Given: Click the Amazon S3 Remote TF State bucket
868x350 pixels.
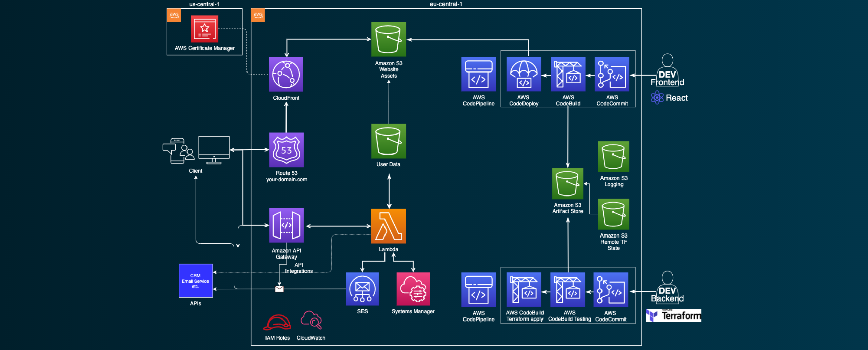Looking at the screenshot, I should (x=613, y=214).
